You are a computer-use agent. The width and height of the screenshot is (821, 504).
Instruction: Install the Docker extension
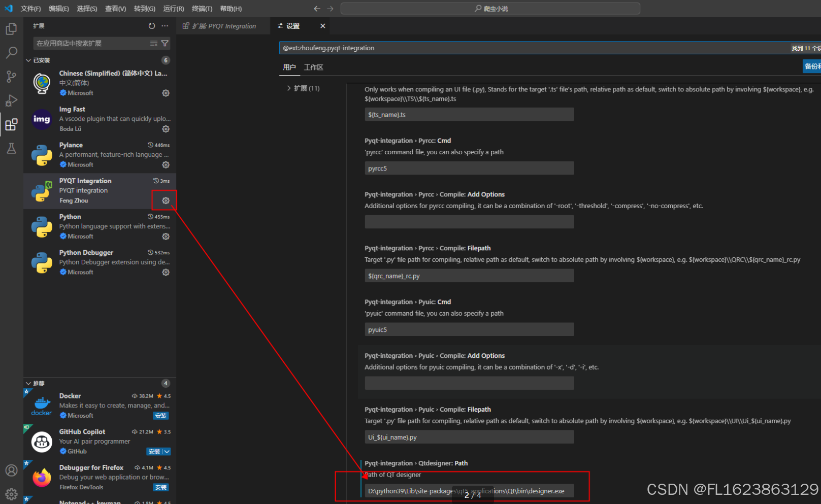pyautogui.click(x=161, y=416)
